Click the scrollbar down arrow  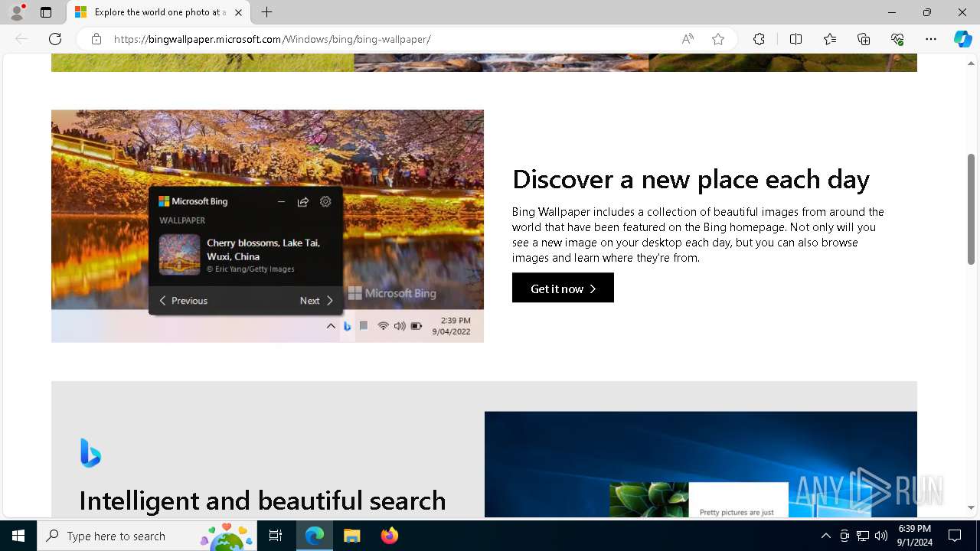pos(971,507)
